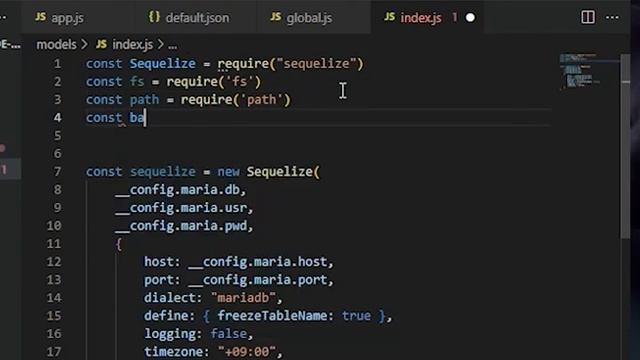Screen dimensions: 640x360
Task: Click line number 7 in gutter
Action: click(x=58, y=171)
